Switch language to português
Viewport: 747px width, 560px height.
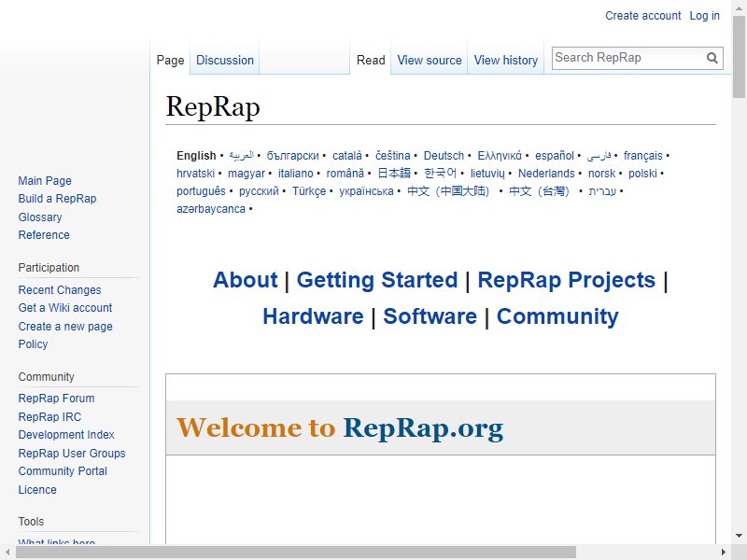[201, 191]
